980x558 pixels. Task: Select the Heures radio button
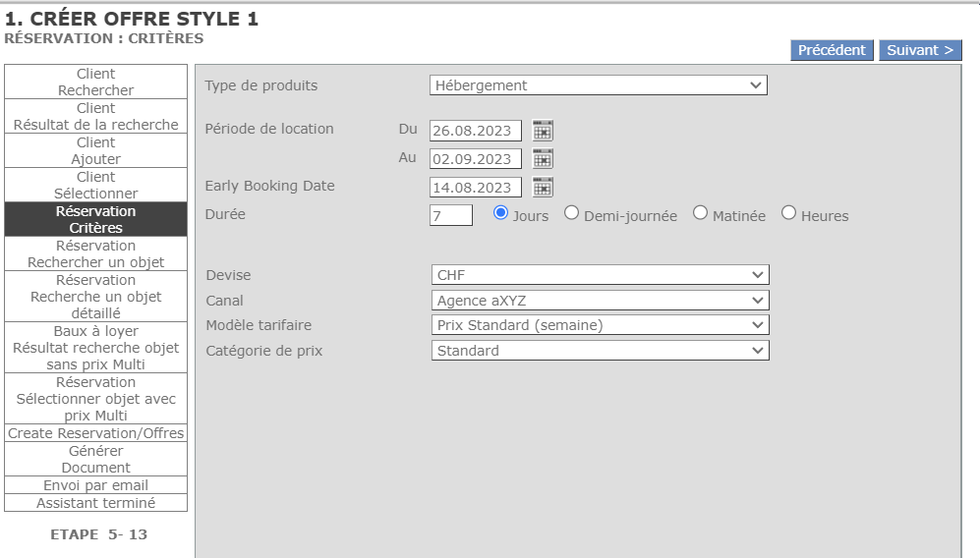pyautogui.click(x=788, y=213)
